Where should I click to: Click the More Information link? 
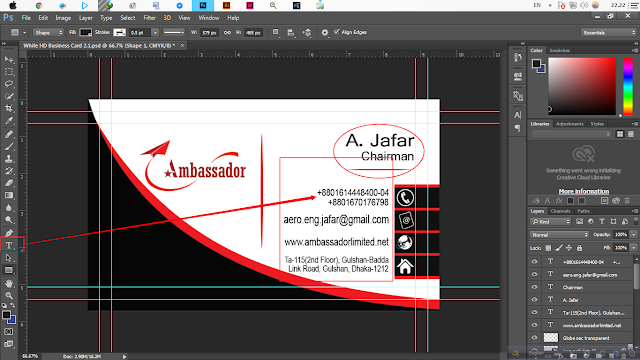pos(584,191)
